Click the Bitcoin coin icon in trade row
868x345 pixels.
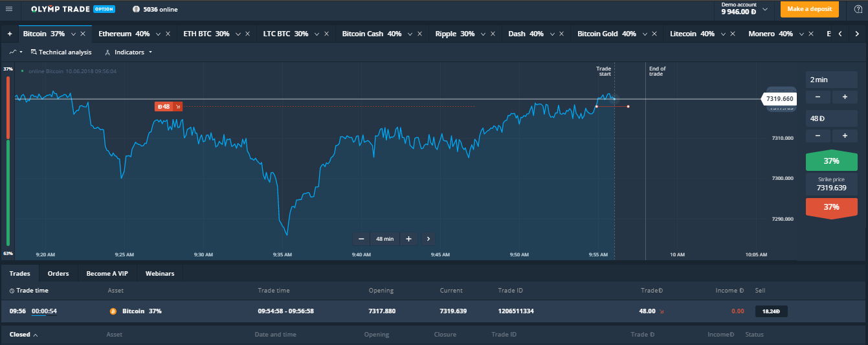pos(113,311)
